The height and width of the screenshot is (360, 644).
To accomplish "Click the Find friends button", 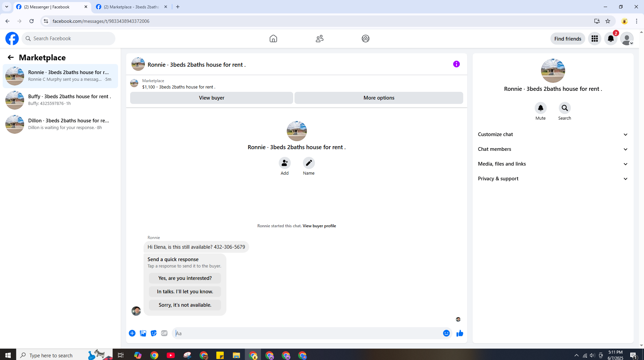I will pos(568,39).
